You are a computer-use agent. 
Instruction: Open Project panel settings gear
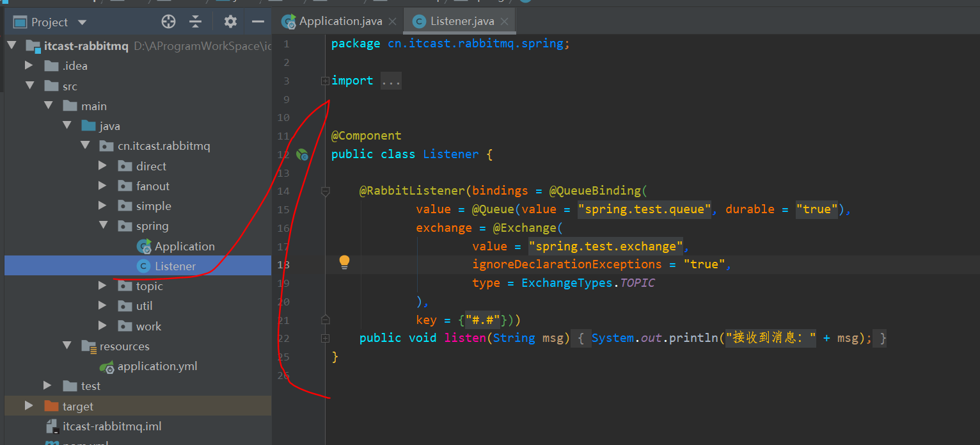point(230,22)
